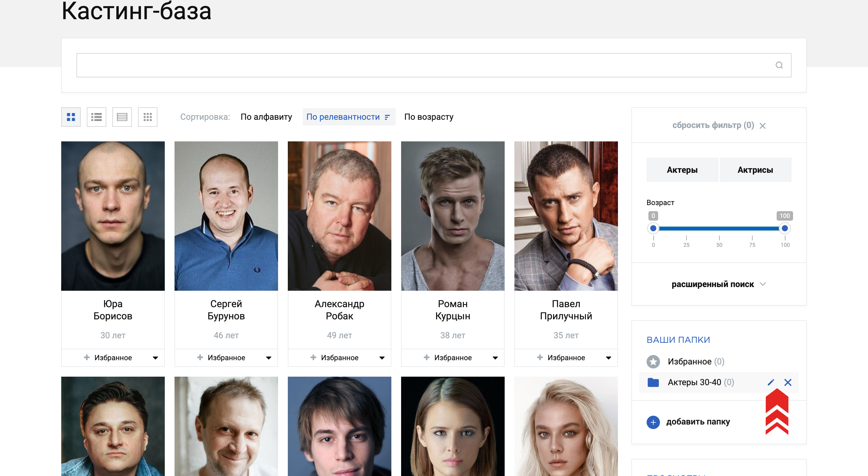Screen dimensions: 868x476
Task: Click the blue plus icon next to добавить папку
Action: (653, 422)
